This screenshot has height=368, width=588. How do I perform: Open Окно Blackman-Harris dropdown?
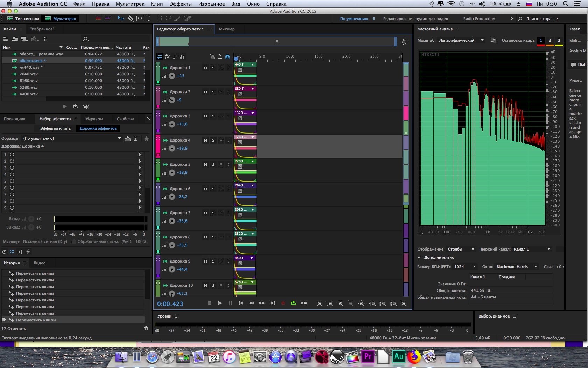click(517, 267)
